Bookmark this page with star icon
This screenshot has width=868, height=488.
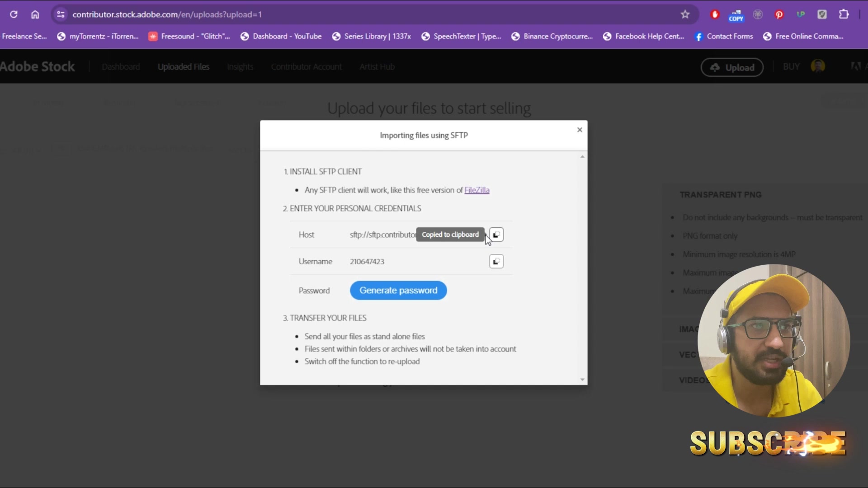coord(685,14)
